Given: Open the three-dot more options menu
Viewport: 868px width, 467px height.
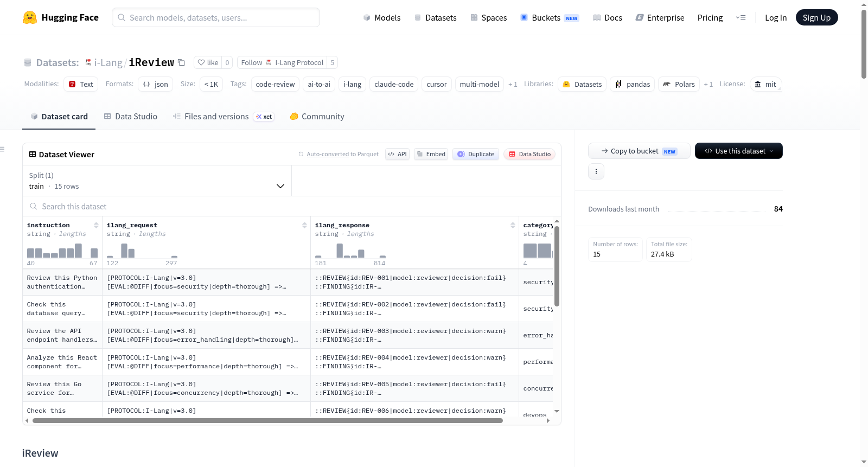Looking at the screenshot, I should [x=596, y=171].
